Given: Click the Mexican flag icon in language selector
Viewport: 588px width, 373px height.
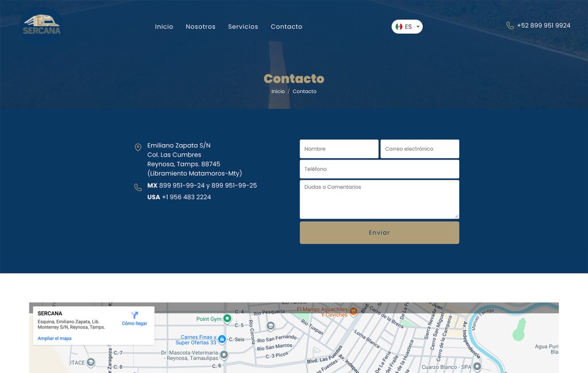Looking at the screenshot, I should tap(399, 26).
